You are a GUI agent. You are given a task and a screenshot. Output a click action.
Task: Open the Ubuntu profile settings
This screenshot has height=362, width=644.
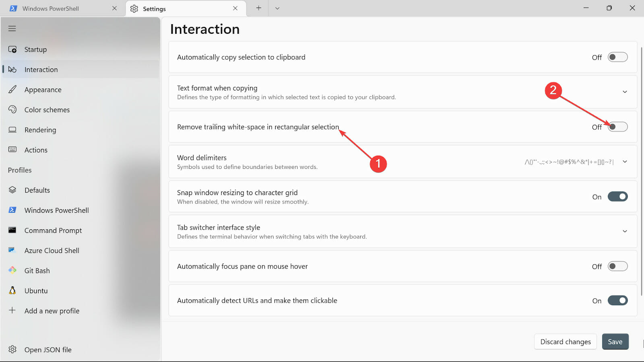[x=80, y=291]
